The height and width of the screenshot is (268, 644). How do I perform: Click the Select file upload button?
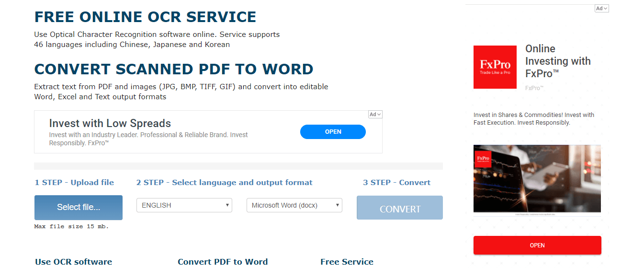(79, 207)
